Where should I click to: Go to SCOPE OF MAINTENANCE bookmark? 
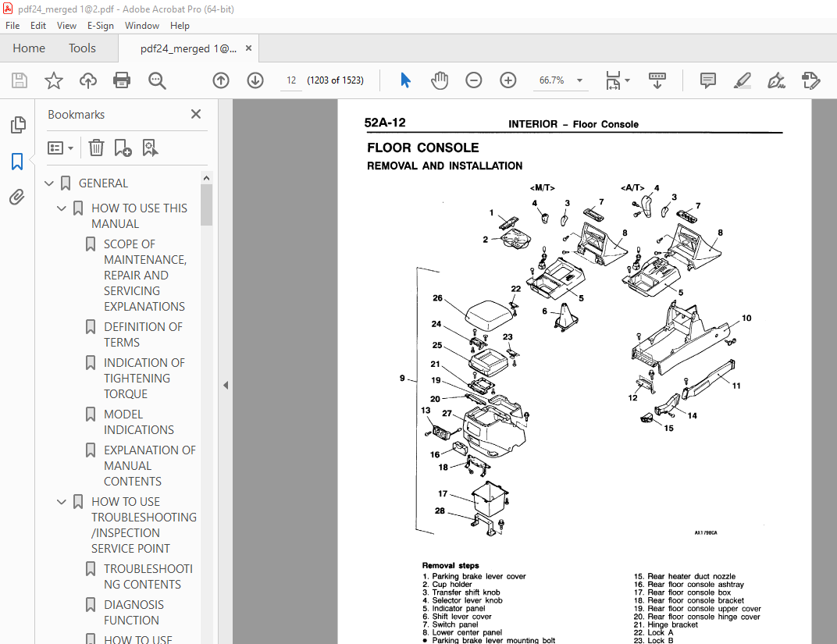point(145,276)
